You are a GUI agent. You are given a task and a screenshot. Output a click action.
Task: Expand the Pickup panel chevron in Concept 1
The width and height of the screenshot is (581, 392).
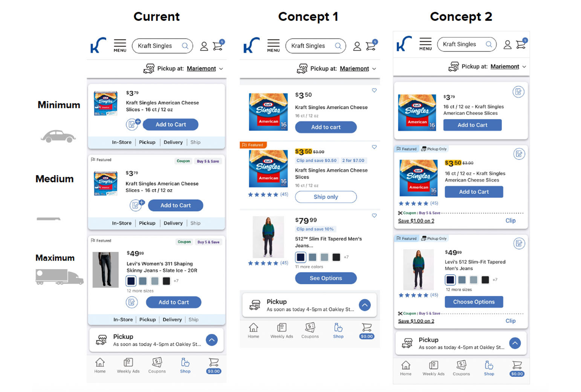click(x=365, y=305)
